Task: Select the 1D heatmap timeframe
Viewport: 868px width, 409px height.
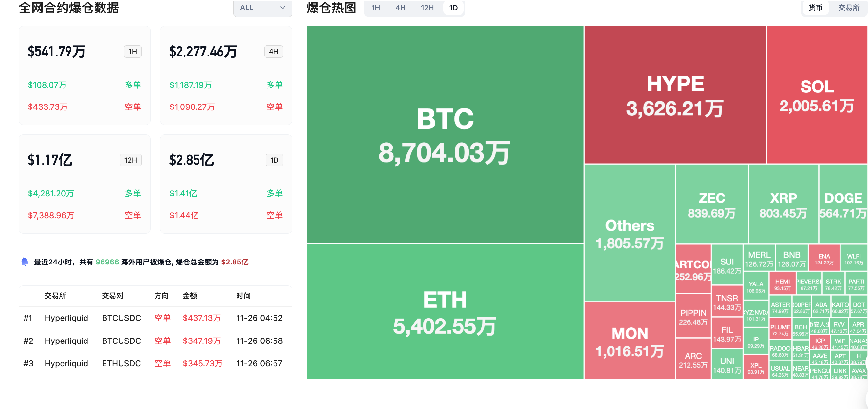Action: pyautogui.click(x=453, y=8)
